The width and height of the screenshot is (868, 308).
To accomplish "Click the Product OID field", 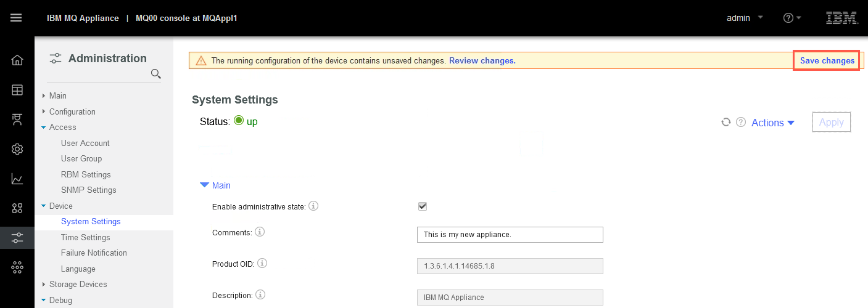I will pyautogui.click(x=510, y=266).
